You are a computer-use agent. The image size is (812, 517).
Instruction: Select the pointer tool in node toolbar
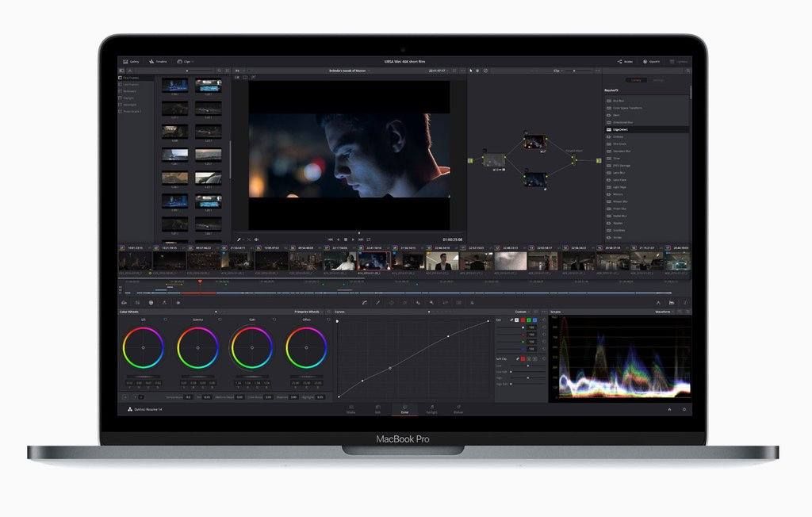point(471,71)
